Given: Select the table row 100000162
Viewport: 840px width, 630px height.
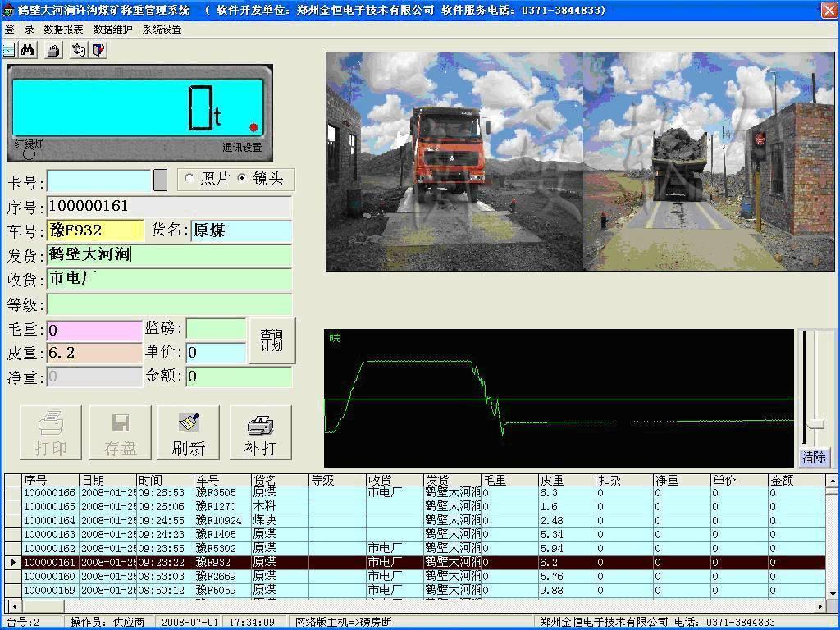Looking at the screenshot, I should pos(415,548).
